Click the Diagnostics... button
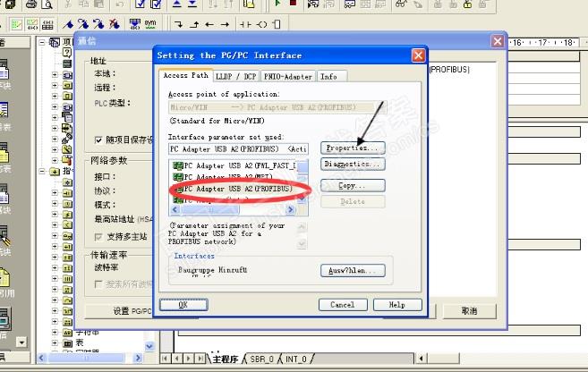Screen dimensions: 588x372 coord(353,164)
